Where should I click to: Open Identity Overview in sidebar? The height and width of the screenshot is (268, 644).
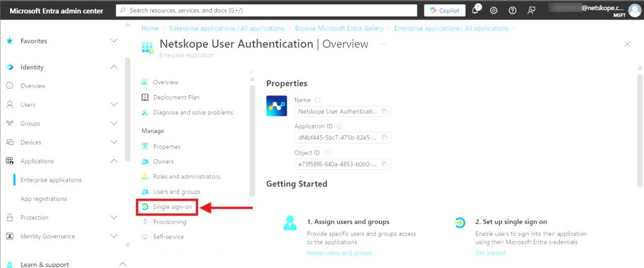pos(33,86)
